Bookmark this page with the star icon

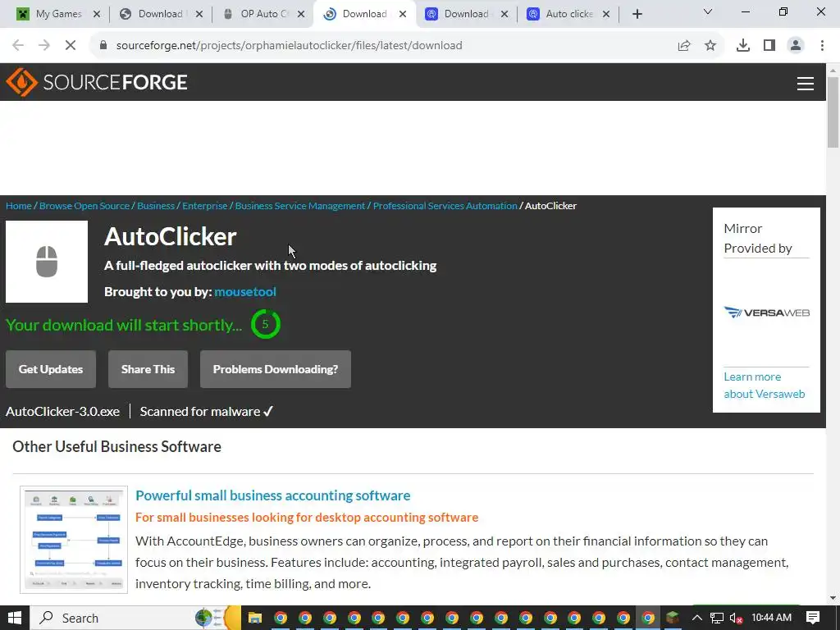(710, 46)
